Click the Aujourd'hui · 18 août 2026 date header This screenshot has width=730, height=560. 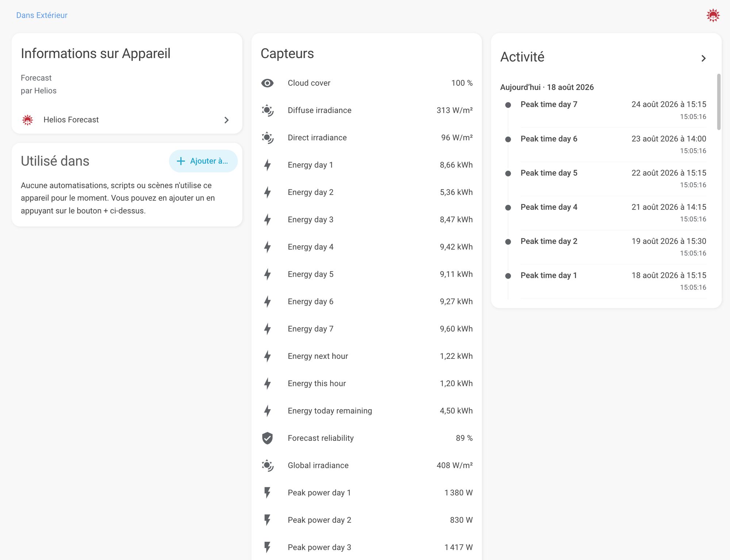pyautogui.click(x=547, y=87)
